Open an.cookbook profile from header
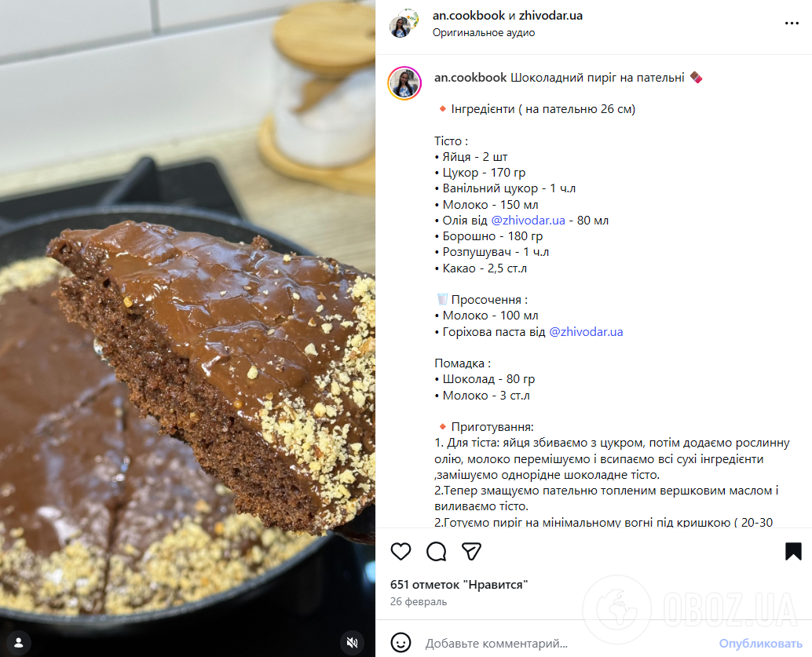 tap(468, 16)
